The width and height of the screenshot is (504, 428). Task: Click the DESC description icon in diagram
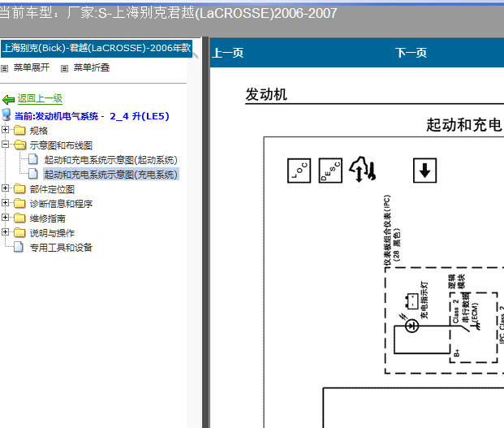330,171
